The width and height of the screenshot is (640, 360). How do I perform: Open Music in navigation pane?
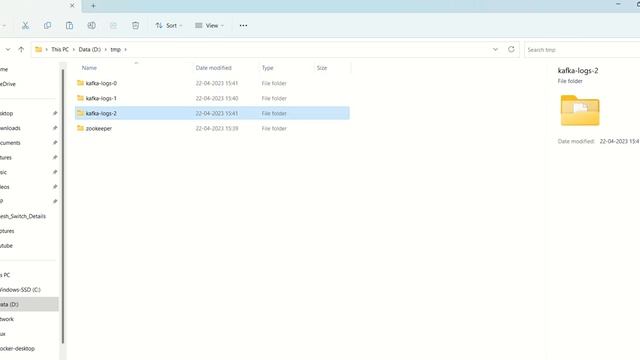click(4, 172)
